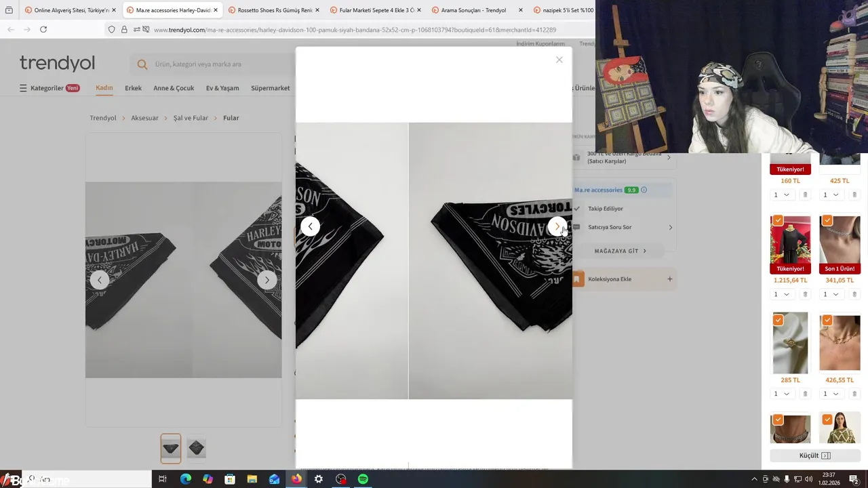Add to collection with Koleksiyona Ekle plus
Viewport: 868px width, 488px height.
click(669, 279)
